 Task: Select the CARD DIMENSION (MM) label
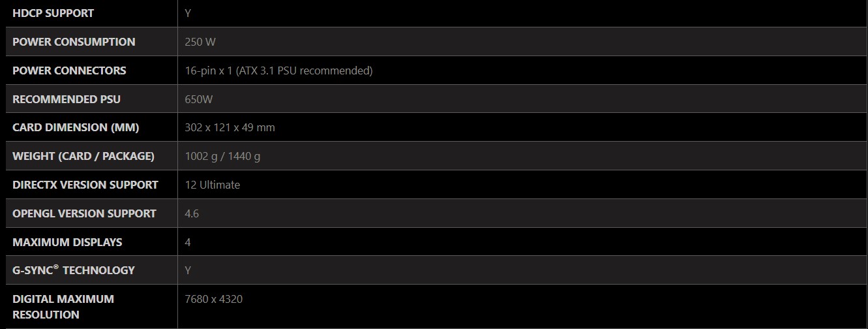pos(76,127)
